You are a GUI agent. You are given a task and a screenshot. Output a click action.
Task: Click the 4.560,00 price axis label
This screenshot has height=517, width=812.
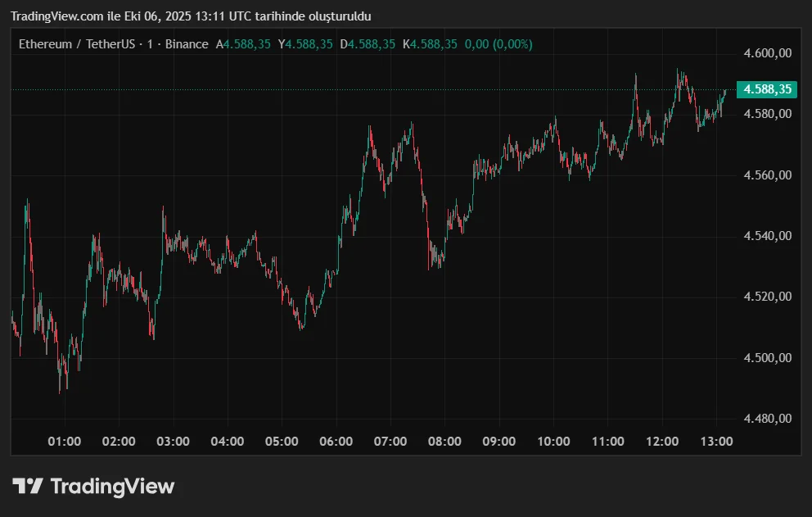767,175
